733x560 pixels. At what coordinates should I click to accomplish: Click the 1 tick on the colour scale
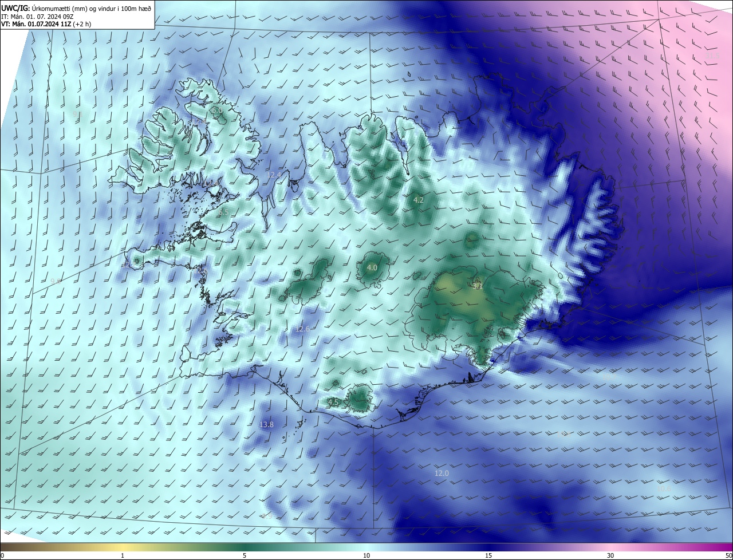[123, 555]
